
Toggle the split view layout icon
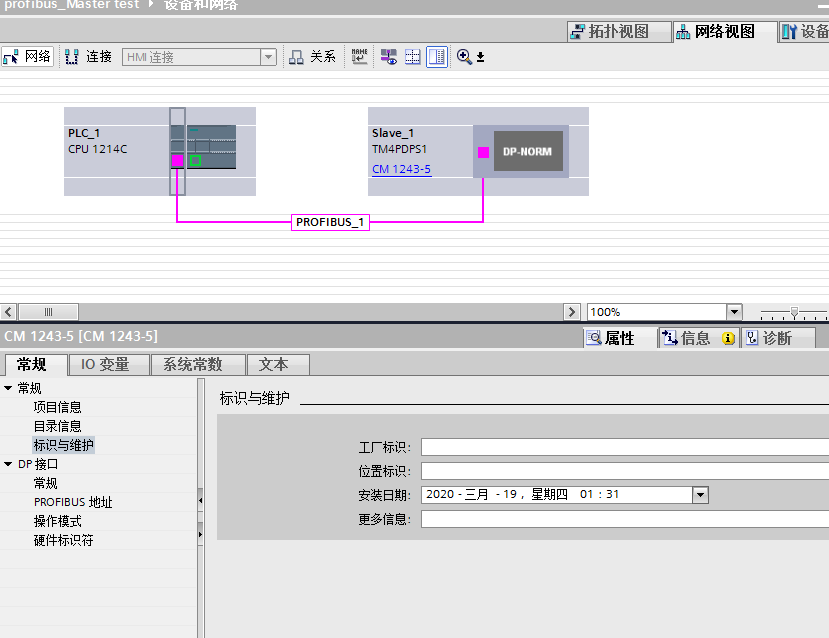(437, 57)
